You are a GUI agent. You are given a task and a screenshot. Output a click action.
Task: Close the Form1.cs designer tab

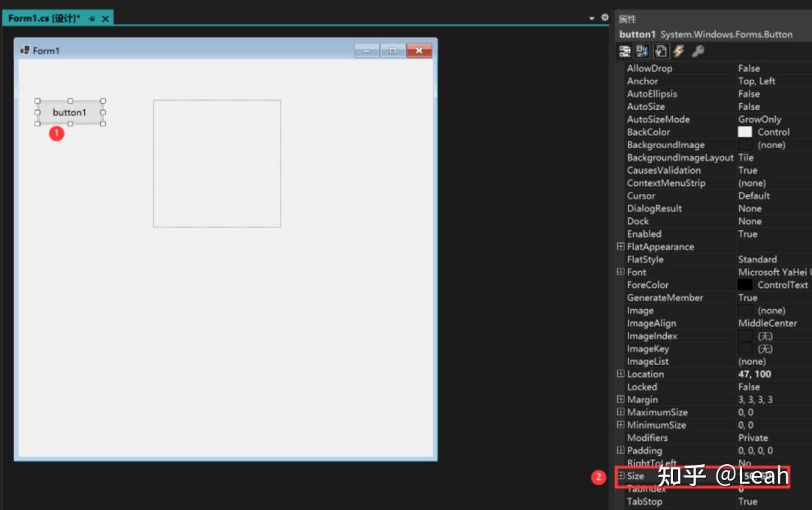click(x=103, y=18)
